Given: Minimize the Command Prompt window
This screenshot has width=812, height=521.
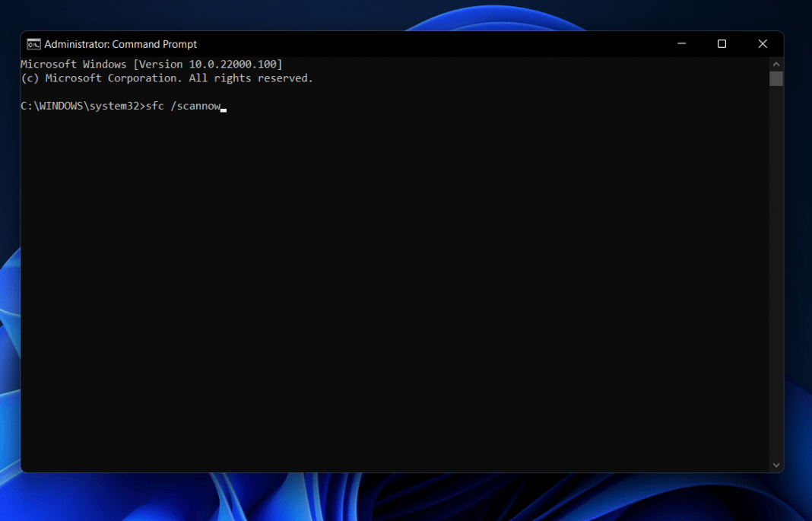Looking at the screenshot, I should [x=681, y=43].
